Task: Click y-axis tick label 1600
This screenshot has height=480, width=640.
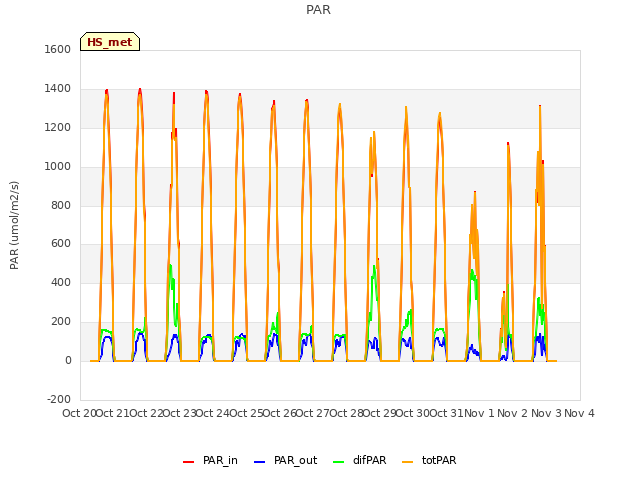Action: click(x=58, y=49)
